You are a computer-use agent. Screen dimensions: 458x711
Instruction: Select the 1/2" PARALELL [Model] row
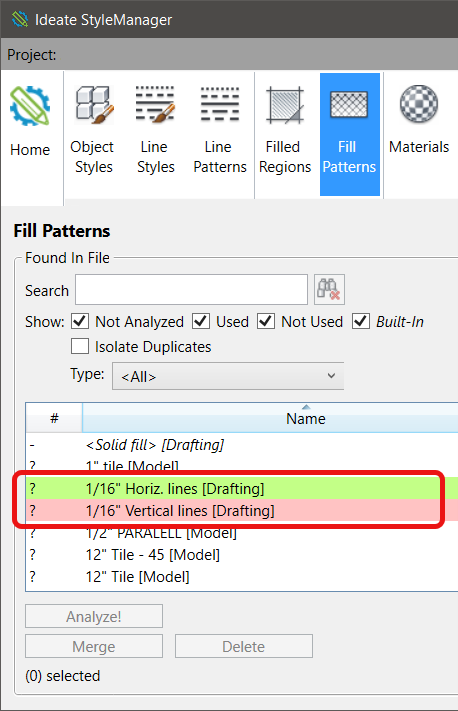pyautogui.click(x=242, y=533)
